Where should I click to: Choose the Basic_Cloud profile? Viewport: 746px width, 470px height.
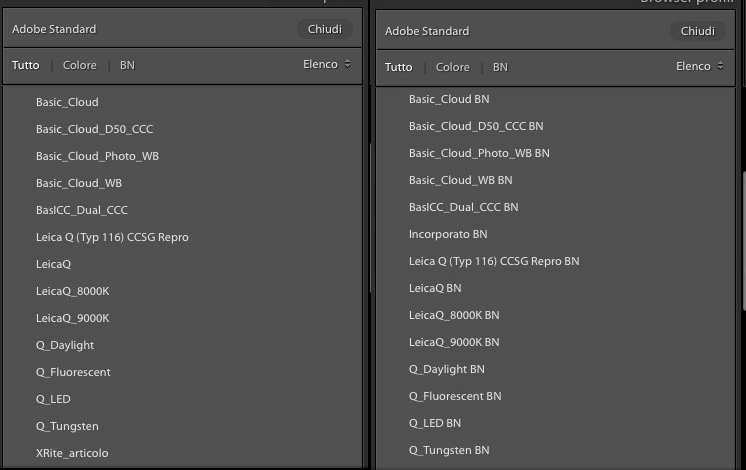point(67,102)
